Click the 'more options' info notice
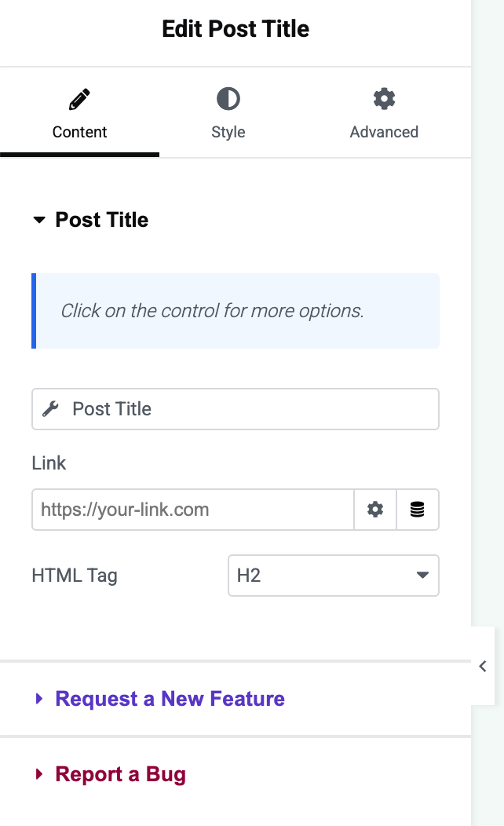 (x=236, y=311)
